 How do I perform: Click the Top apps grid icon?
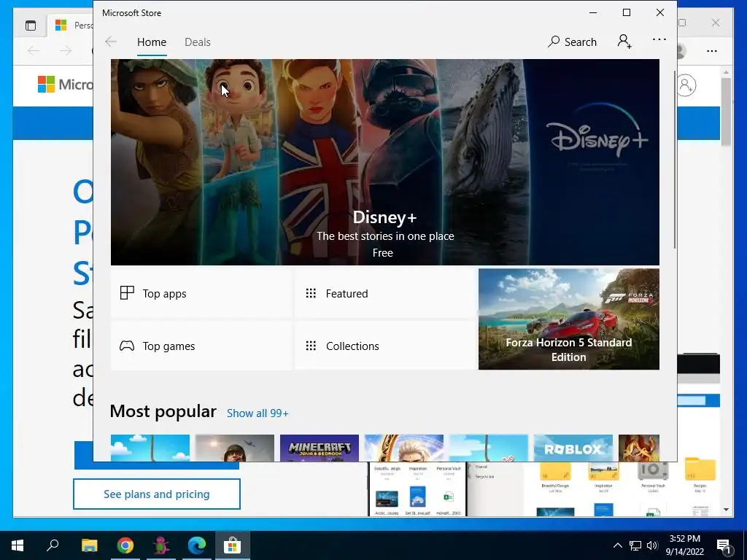127,293
